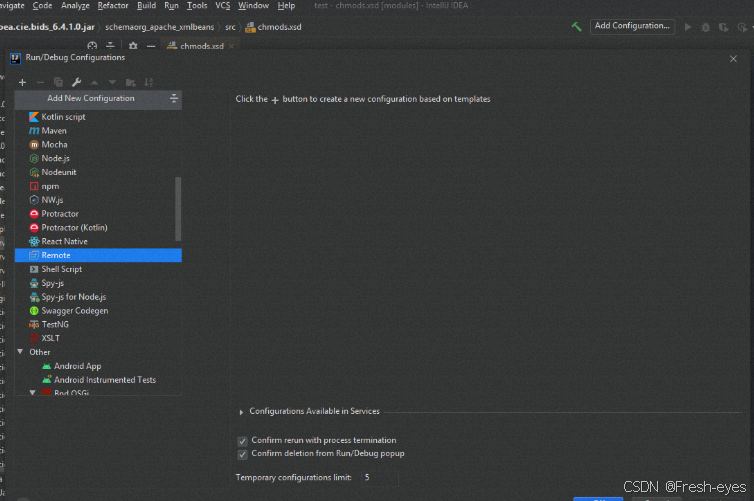Open the Tools menu
The image size is (754, 501).
click(x=197, y=6)
